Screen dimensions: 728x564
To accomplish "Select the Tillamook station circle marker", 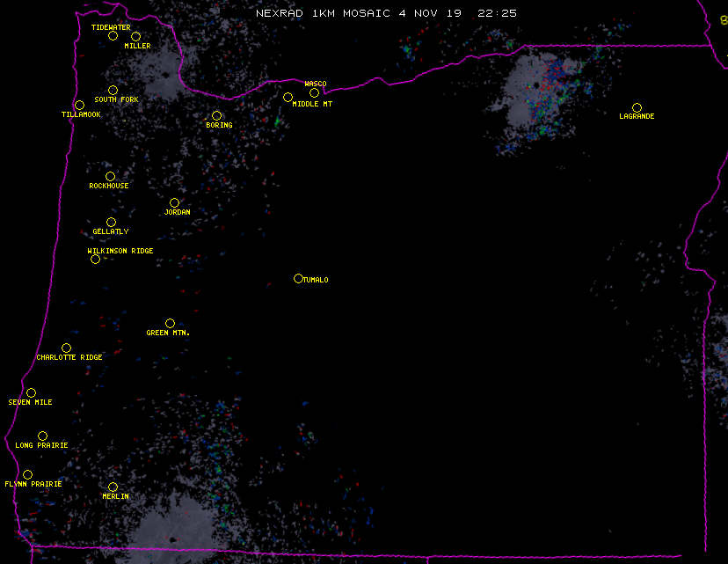I will click(79, 106).
